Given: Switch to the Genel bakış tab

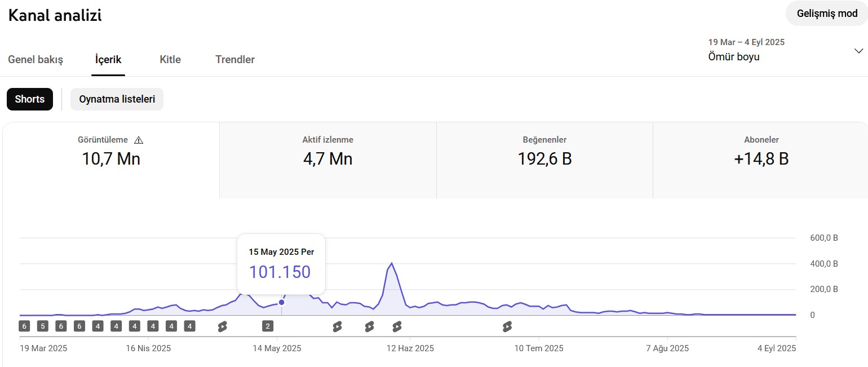Looking at the screenshot, I should tap(36, 59).
